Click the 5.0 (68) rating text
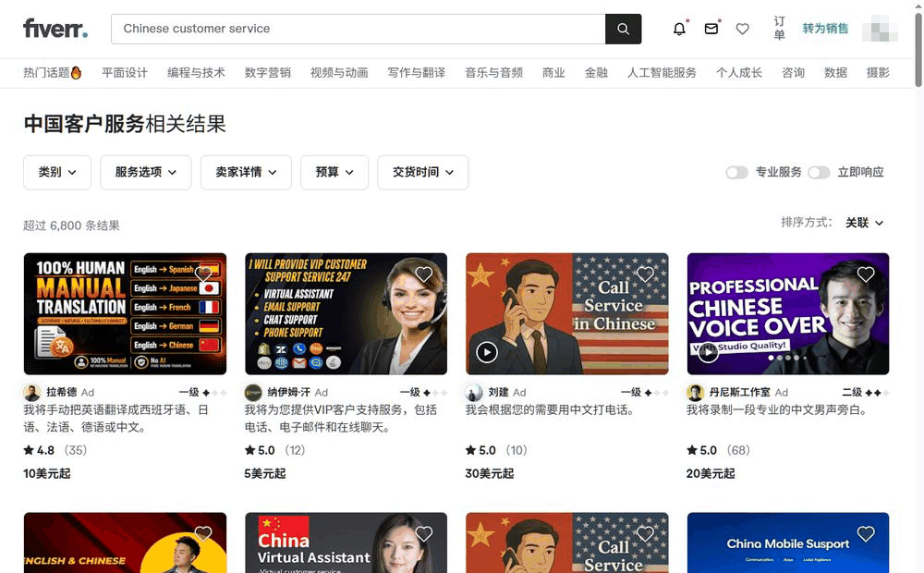The image size is (924, 573). [718, 450]
